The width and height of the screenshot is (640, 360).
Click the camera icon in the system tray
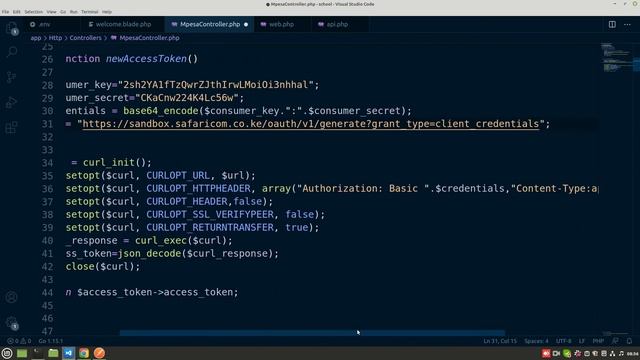coord(556,353)
